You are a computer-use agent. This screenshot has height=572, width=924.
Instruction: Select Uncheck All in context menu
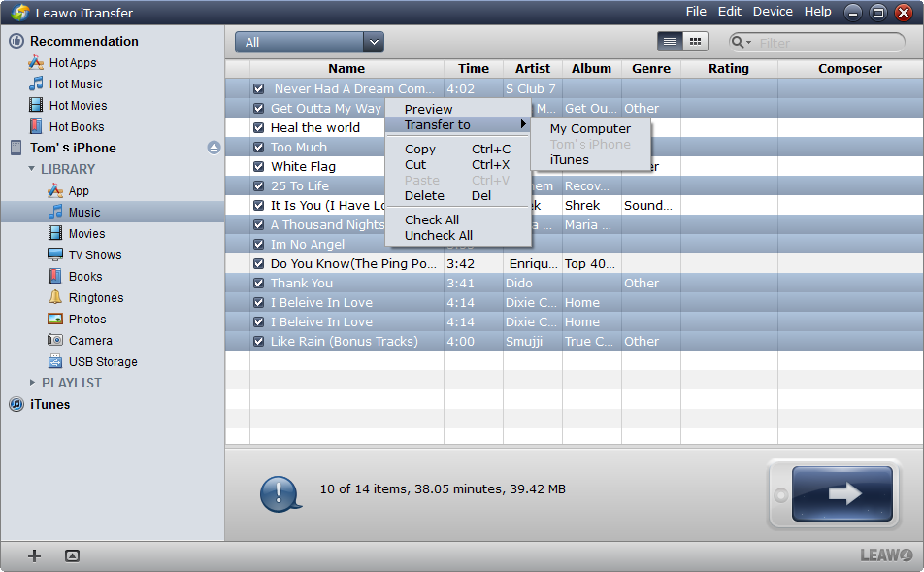click(x=458, y=235)
